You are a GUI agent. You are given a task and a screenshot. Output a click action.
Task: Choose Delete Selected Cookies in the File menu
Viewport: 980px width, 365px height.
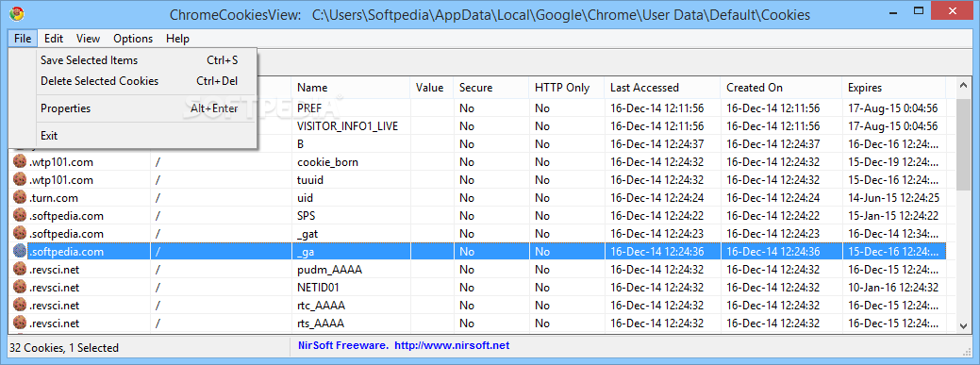133,81
